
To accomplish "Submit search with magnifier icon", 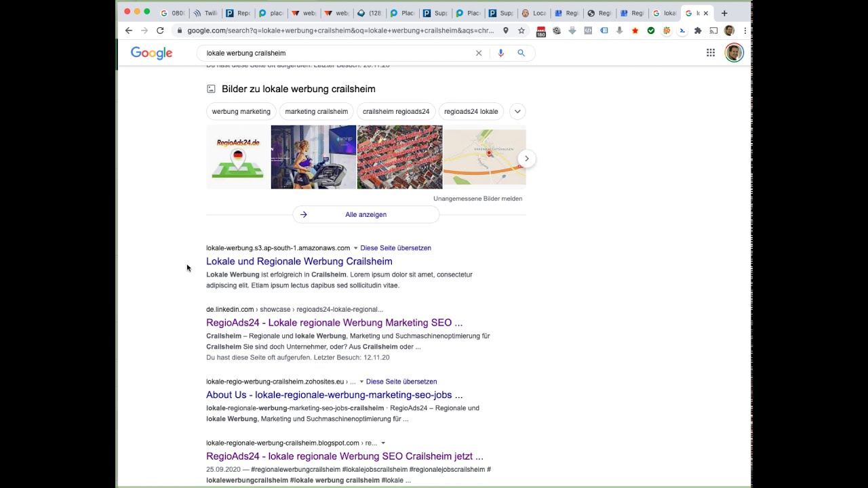I will [521, 53].
